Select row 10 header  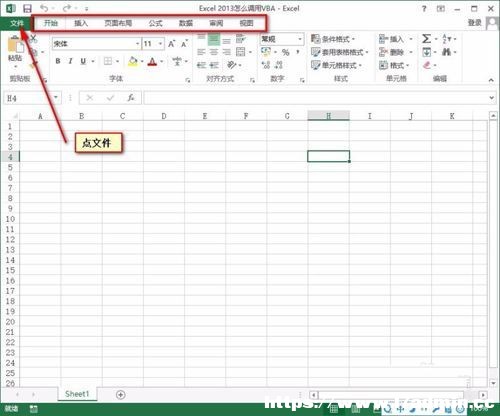10,219
